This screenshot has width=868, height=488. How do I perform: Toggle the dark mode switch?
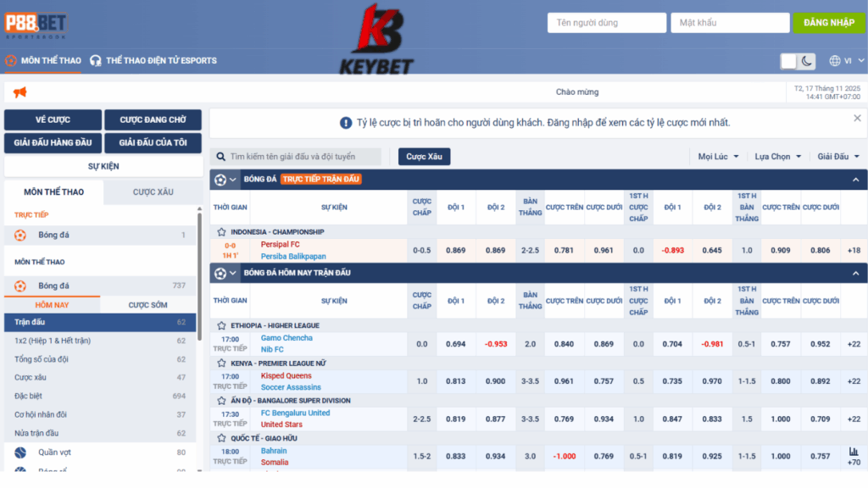click(x=798, y=61)
